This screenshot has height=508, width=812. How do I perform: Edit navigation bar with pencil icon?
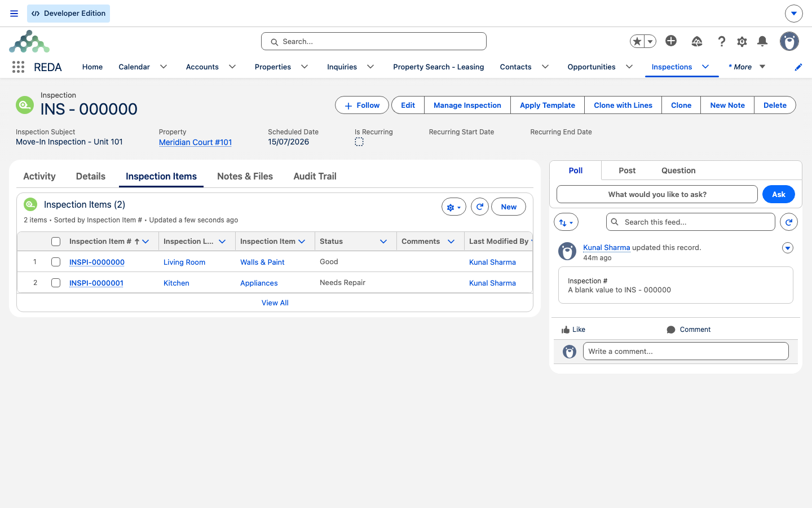coord(798,67)
